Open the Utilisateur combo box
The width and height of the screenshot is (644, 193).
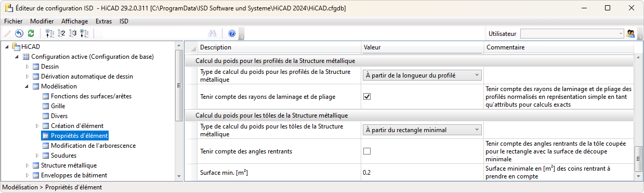[572, 33]
